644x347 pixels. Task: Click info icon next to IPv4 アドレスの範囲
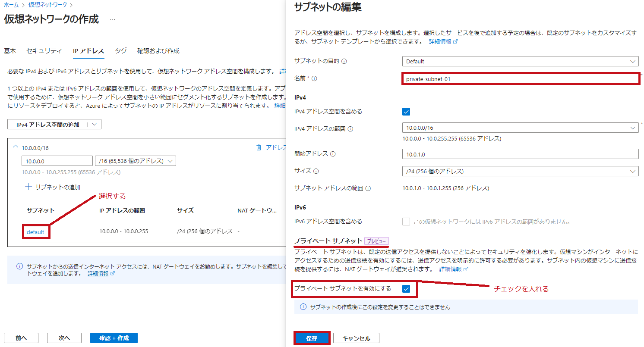350,129
